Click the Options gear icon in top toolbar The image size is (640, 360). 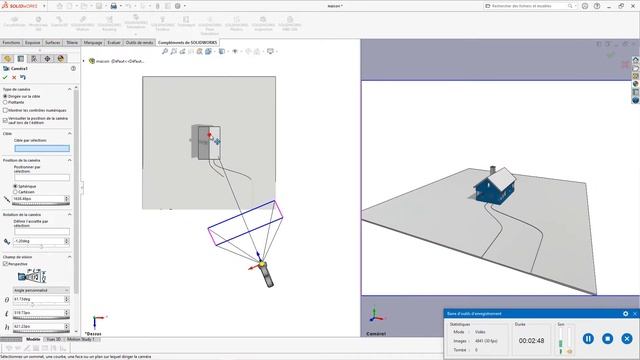pos(178,6)
